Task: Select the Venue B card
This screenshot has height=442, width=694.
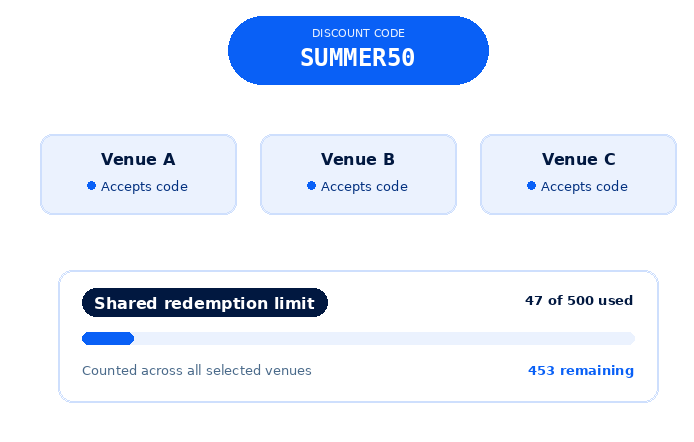Action: tap(358, 174)
